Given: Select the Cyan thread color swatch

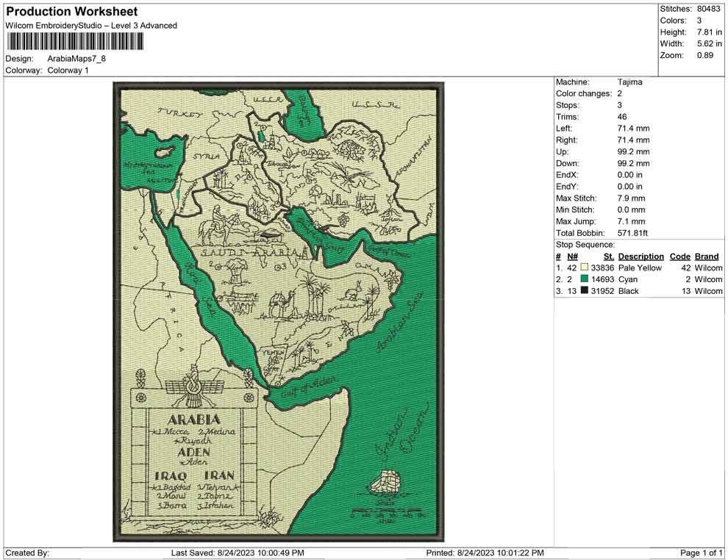Looking at the screenshot, I should tap(584, 280).
